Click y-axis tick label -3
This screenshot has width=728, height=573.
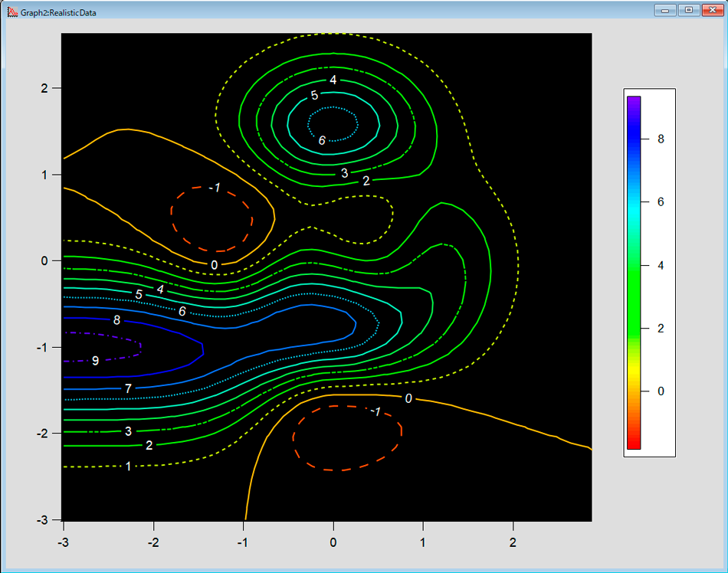tap(42, 520)
